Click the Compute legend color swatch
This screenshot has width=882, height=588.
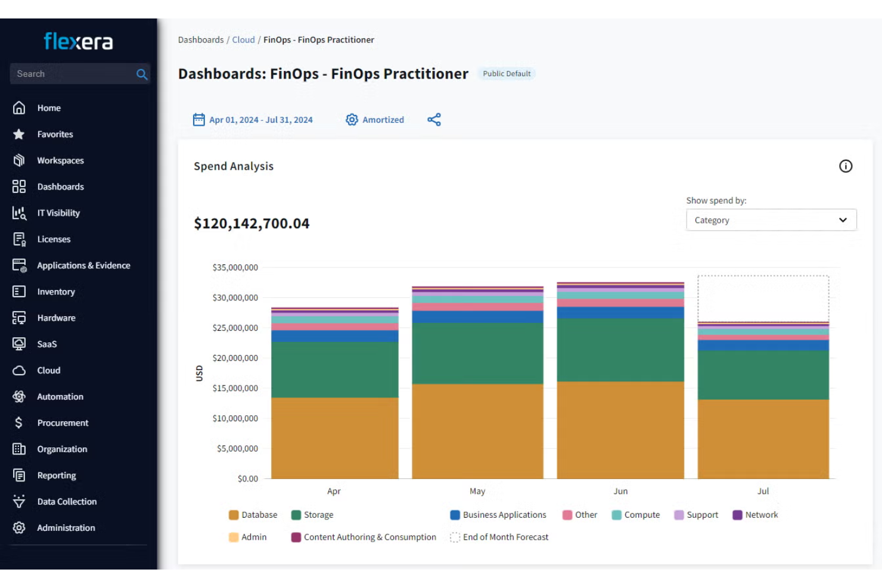617,515
